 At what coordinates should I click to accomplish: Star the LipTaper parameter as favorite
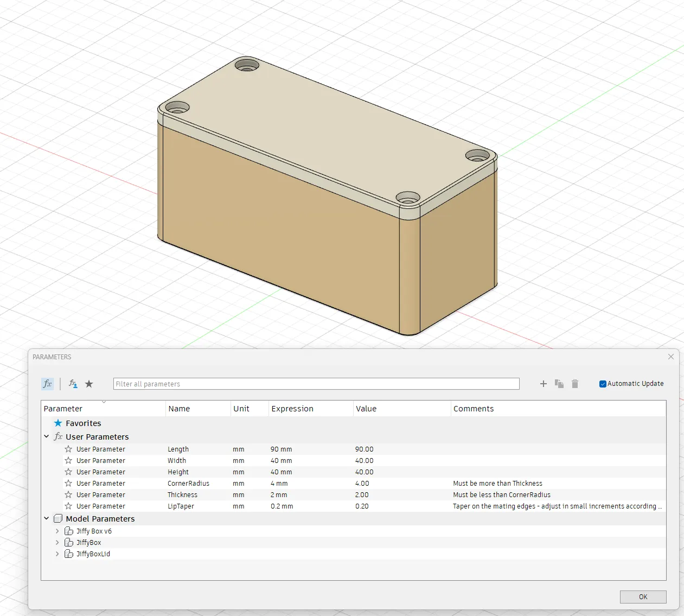pyautogui.click(x=68, y=506)
